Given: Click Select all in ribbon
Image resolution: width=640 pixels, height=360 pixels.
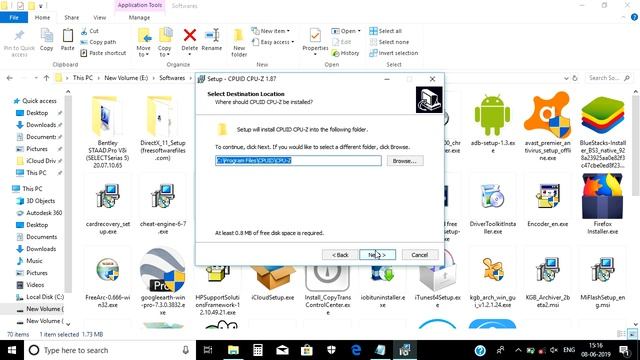Looking at the screenshot, I should click(385, 31).
